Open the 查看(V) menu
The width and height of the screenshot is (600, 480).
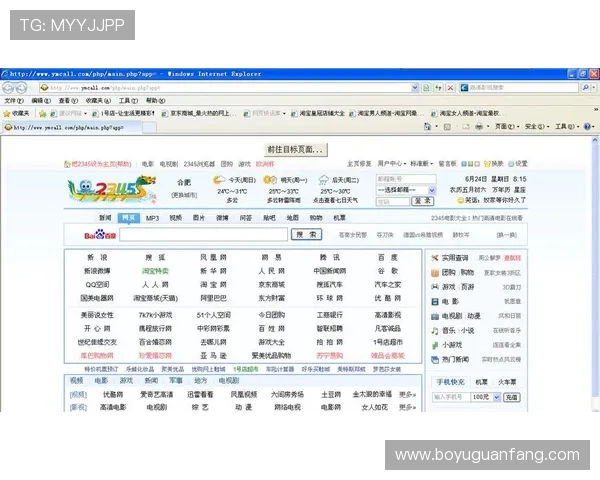click(x=68, y=101)
